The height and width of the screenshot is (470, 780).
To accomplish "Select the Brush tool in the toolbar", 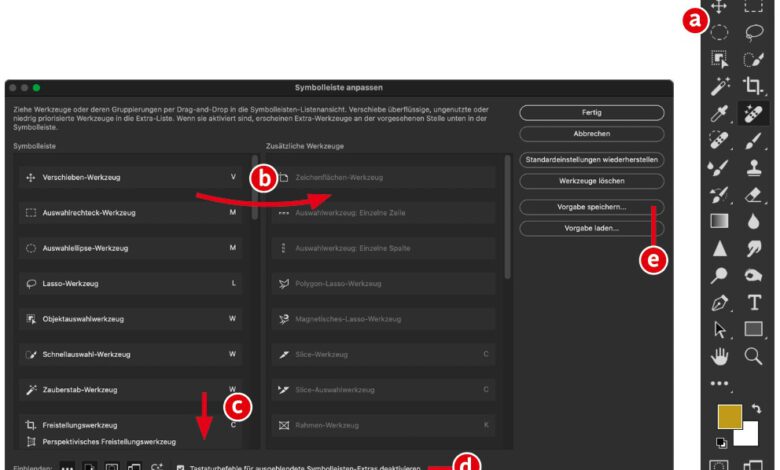I will pos(754,141).
